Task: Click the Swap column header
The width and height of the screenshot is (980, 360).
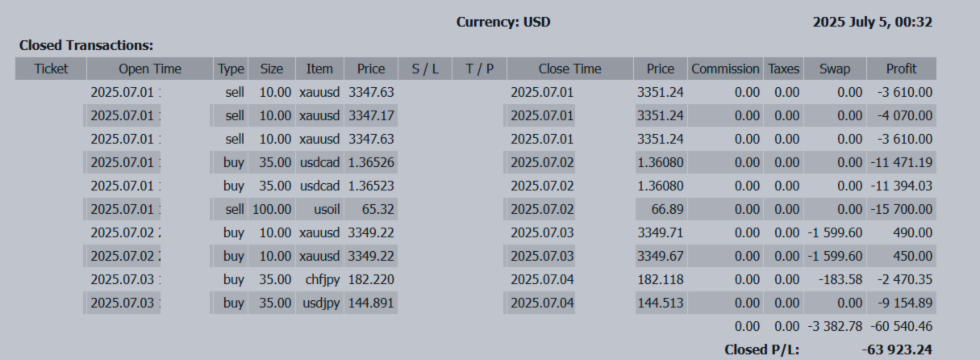Action: (835, 69)
